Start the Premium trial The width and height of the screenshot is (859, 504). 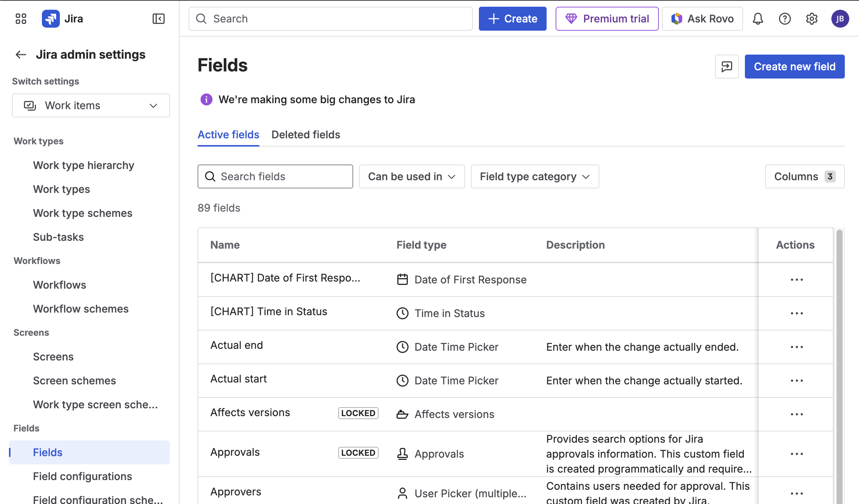click(x=607, y=18)
